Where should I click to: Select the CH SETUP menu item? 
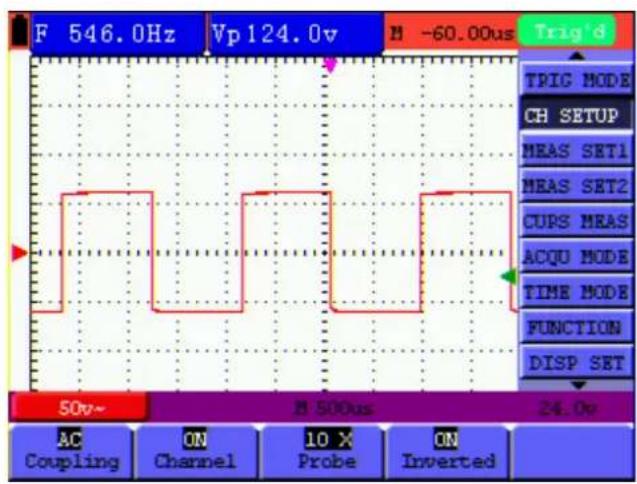[x=576, y=115]
